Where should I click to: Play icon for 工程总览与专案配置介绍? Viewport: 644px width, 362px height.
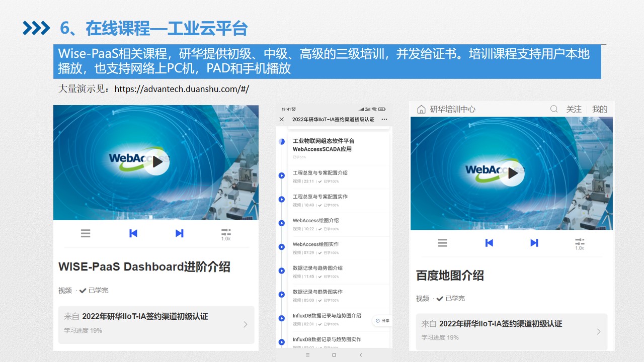pyautogui.click(x=282, y=175)
